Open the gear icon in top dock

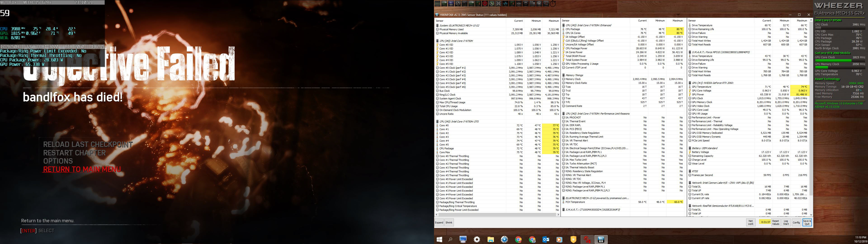(540, 4)
